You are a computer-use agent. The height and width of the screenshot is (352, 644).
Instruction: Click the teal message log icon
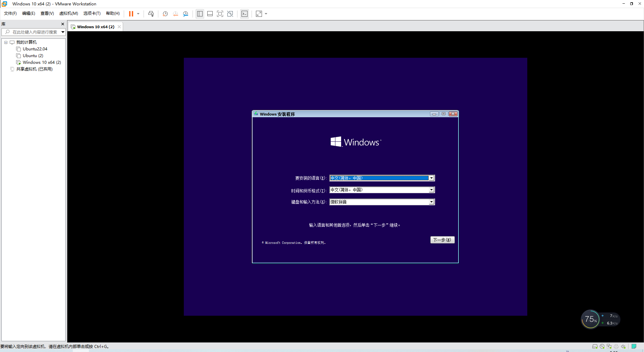click(x=634, y=346)
